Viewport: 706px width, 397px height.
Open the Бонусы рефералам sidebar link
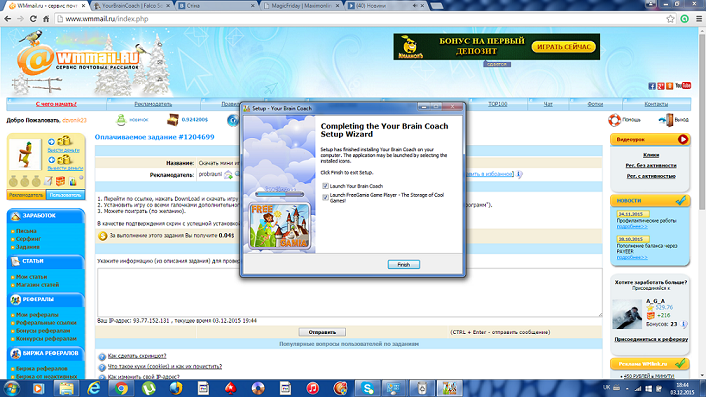tap(43, 331)
